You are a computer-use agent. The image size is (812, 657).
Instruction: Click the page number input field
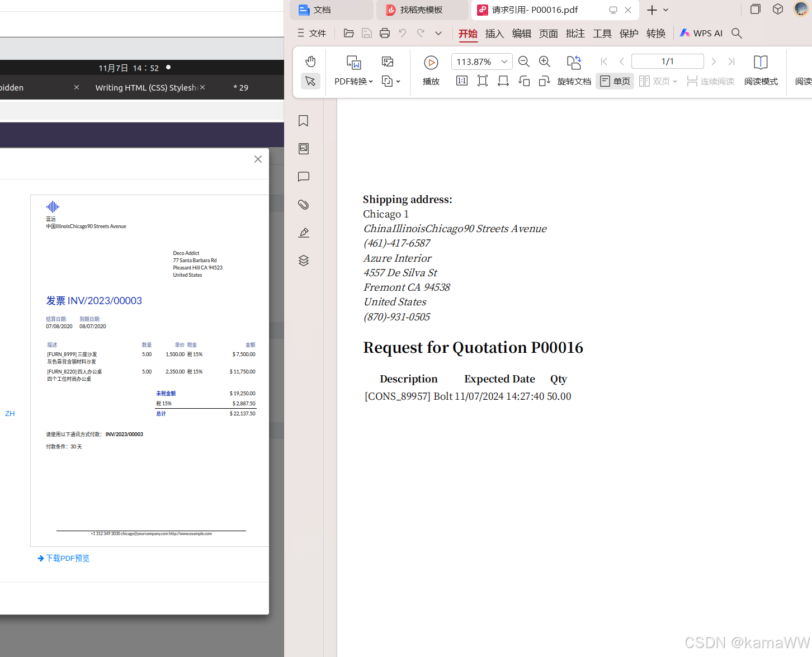tap(667, 61)
